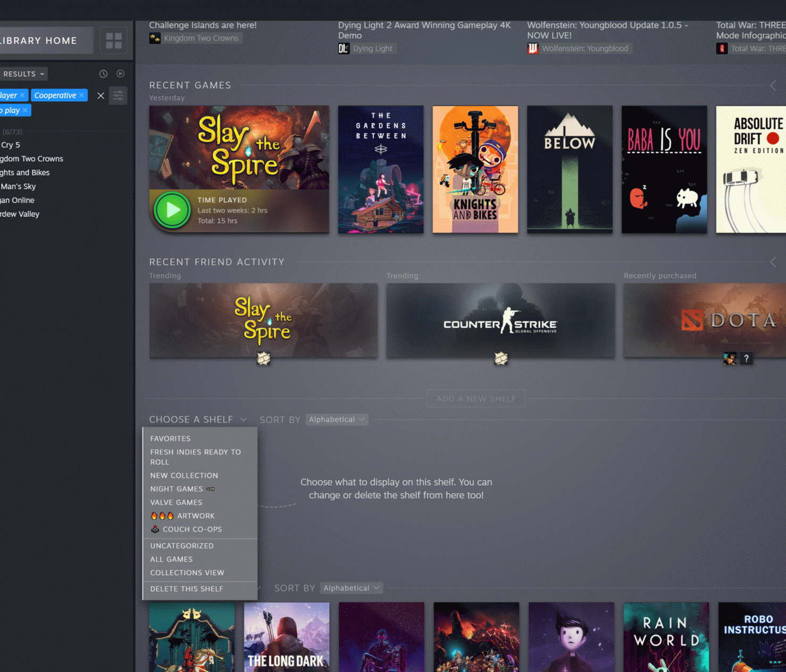Remove the Cooperative filter tag
786x672 pixels.
[x=81, y=95]
